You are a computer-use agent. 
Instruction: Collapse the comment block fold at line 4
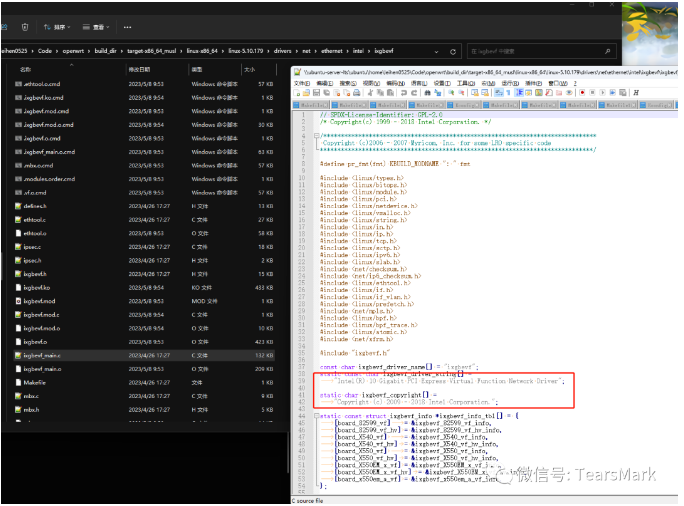[317, 136]
